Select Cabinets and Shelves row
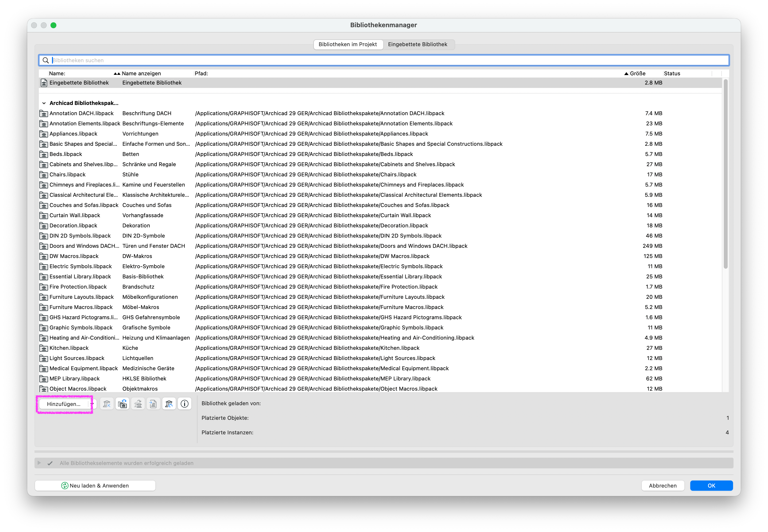 click(380, 164)
